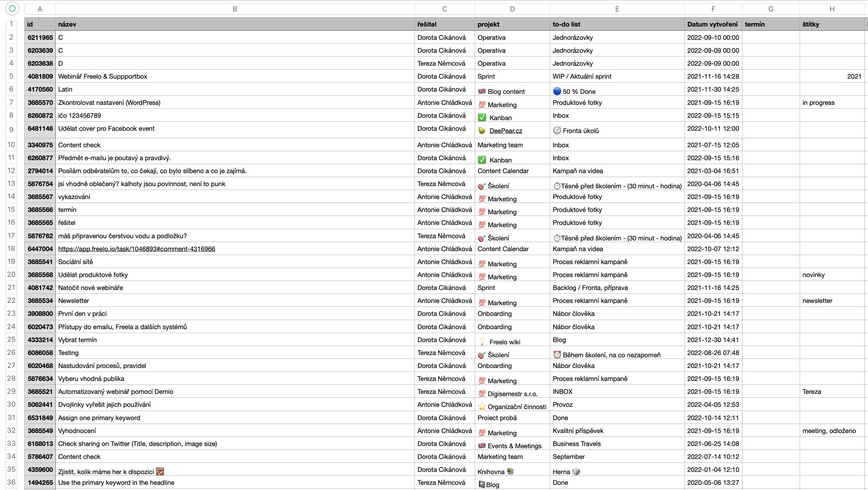The width and height of the screenshot is (868, 490).
Task: Select cell 'ičo 123456789'
Action: (235, 116)
